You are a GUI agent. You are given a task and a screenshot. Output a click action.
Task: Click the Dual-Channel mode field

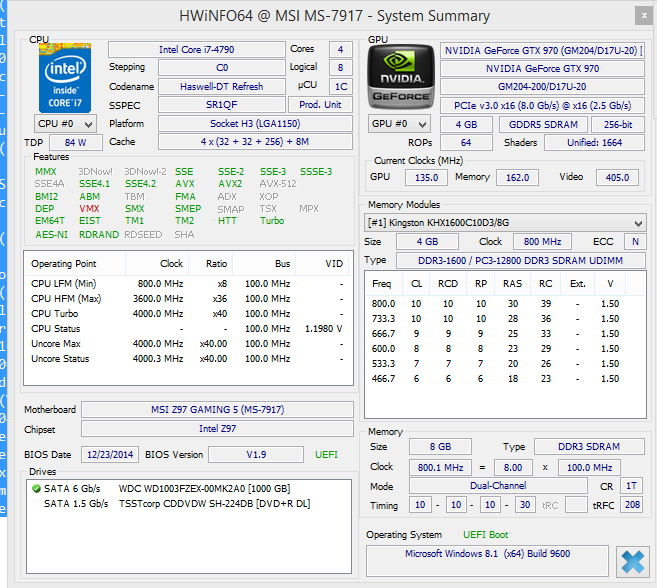pyautogui.click(x=498, y=486)
